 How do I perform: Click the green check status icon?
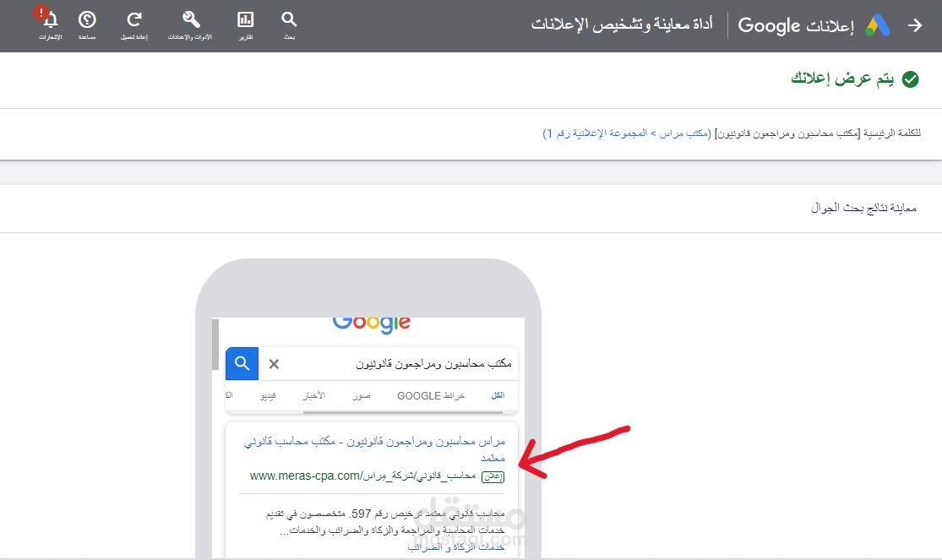pos(910,79)
